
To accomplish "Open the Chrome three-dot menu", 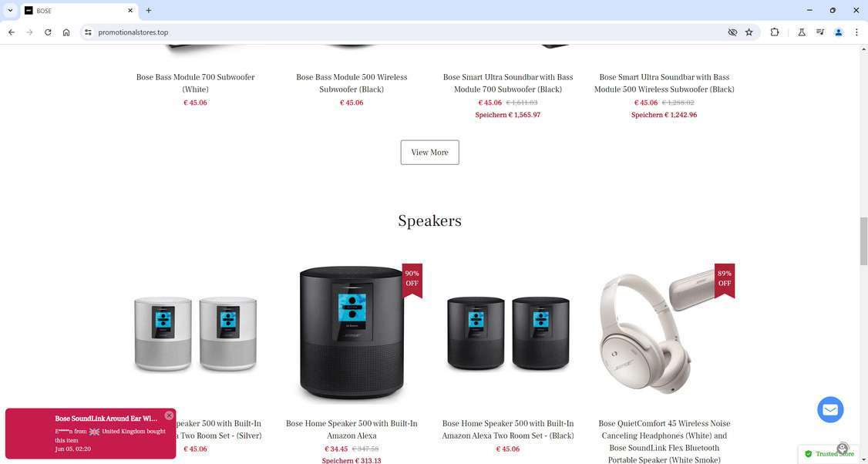I will pyautogui.click(x=856, y=32).
